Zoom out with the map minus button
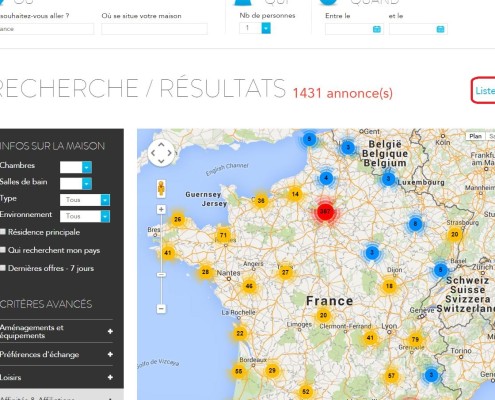 (161, 309)
